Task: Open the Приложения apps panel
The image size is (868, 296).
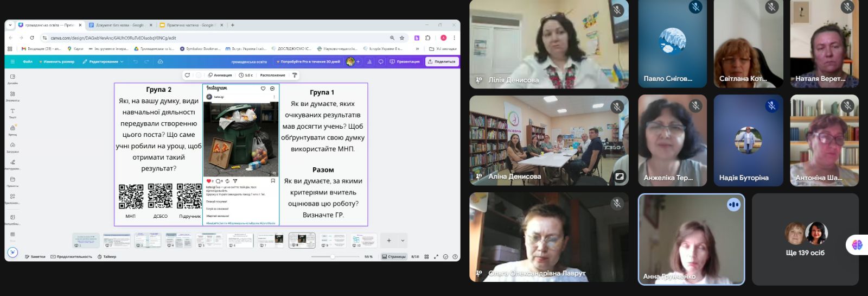Action: [12, 199]
